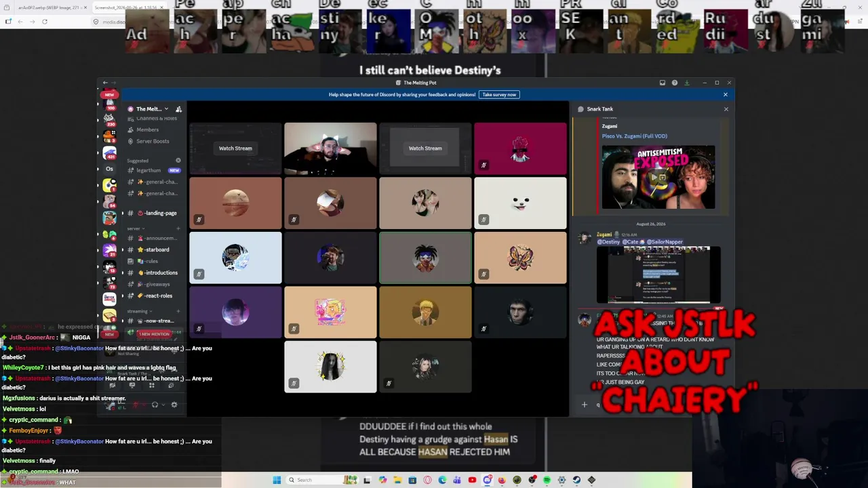The height and width of the screenshot is (488, 868).
Task: Select the Screenshot tab in the browser
Action: pos(130,7)
